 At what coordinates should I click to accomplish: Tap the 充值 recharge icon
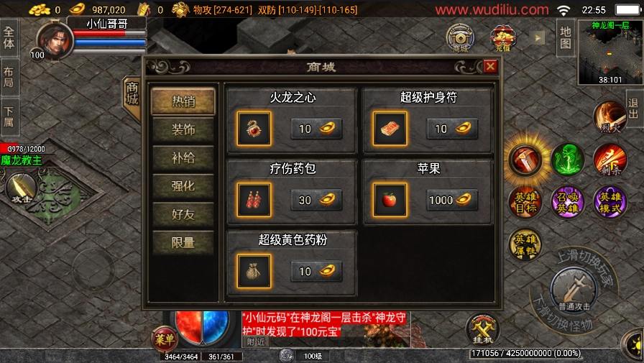pos(503,38)
